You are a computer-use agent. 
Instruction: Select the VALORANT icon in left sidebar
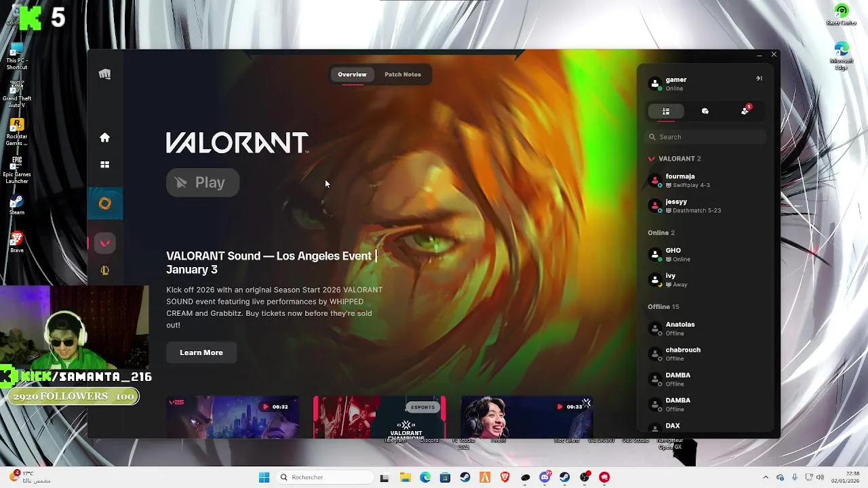pyautogui.click(x=104, y=243)
